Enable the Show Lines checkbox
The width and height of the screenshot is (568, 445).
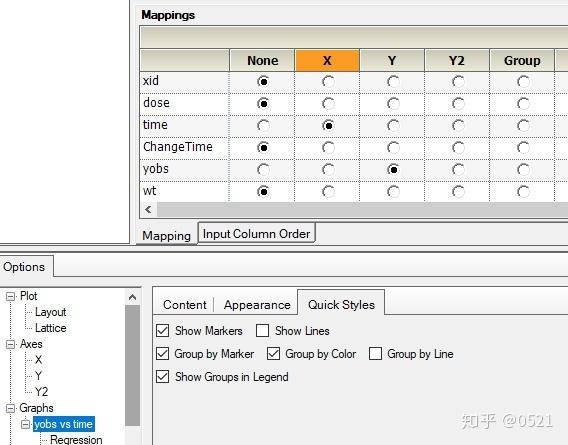pos(262,330)
